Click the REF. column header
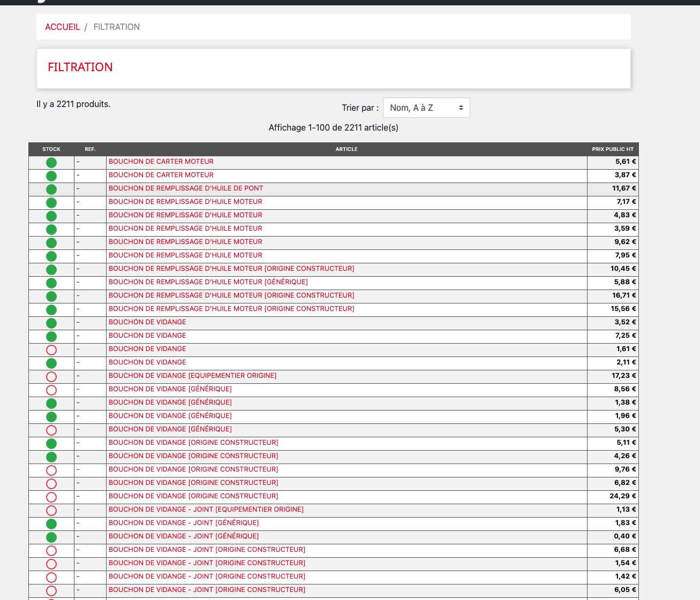Screen dimensions: 700x600 tap(90, 149)
